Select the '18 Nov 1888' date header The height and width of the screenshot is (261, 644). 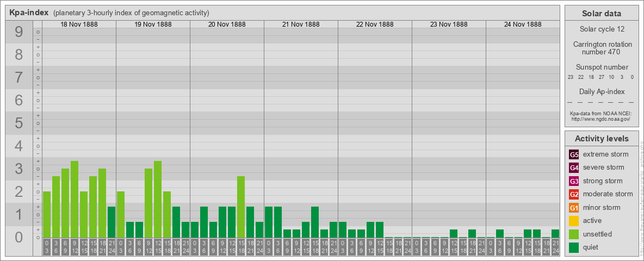[79, 24]
